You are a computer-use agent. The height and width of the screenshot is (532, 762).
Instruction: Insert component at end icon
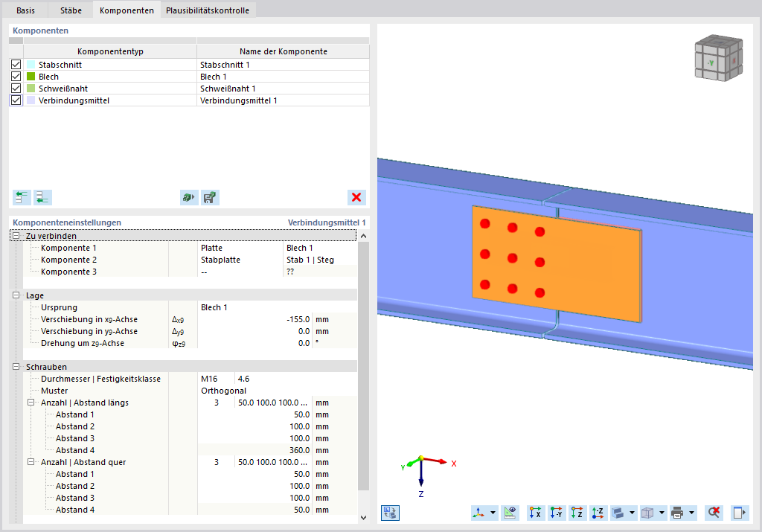click(x=42, y=197)
